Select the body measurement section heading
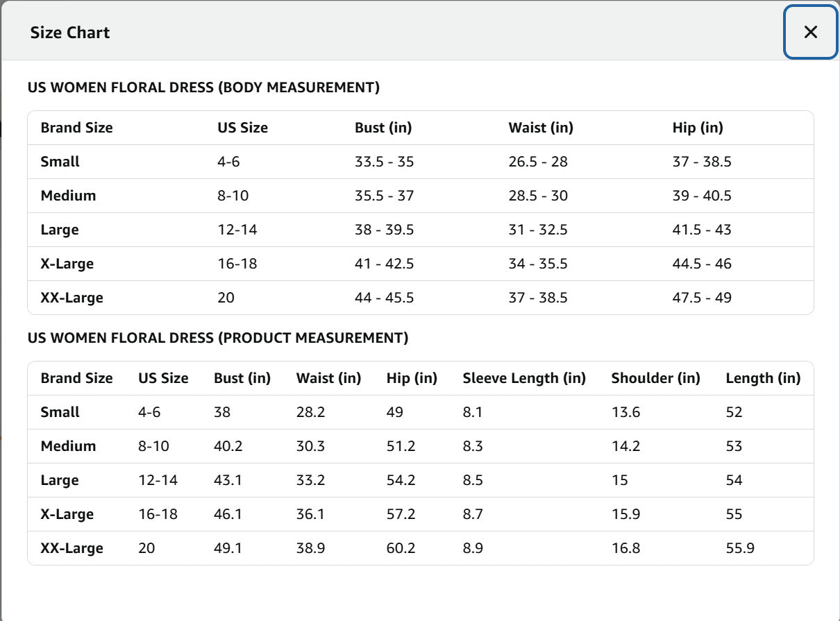The image size is (840, 621). click(x=203, y=87)
